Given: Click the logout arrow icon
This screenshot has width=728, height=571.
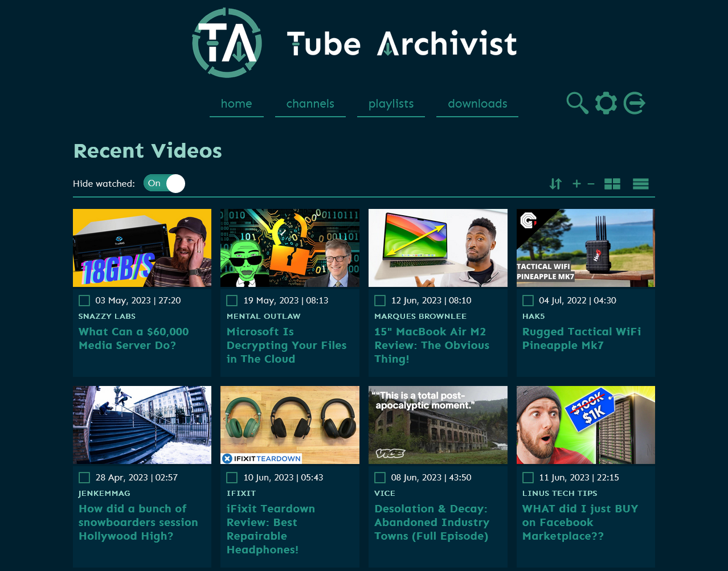Looking at the screenshot, I should [634, 103].
